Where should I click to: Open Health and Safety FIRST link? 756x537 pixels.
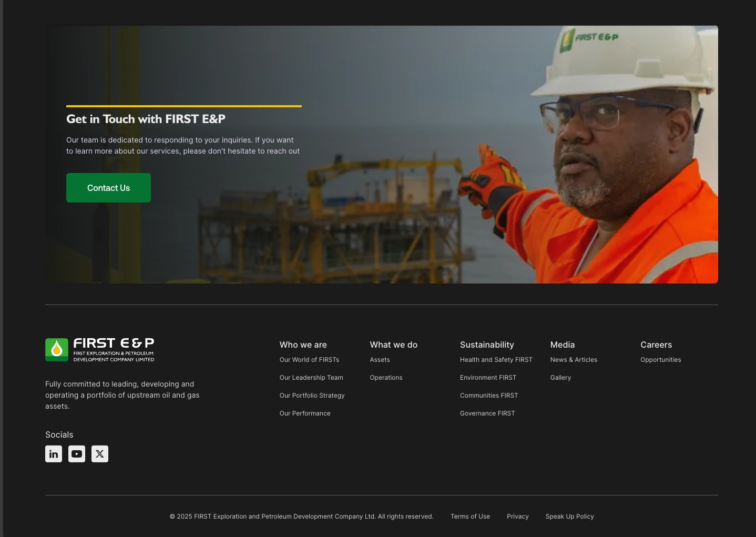point(496,360)
